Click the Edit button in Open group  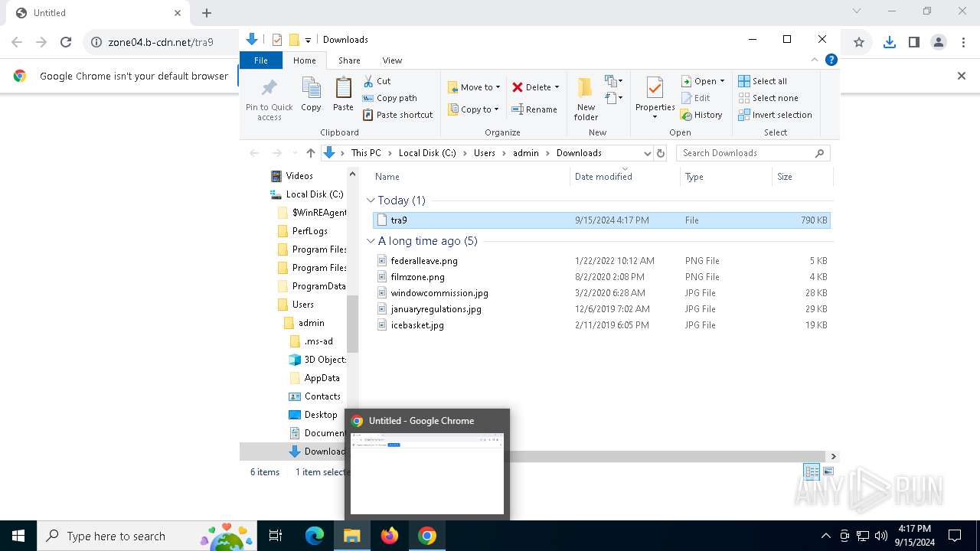[x=695, y=98]
